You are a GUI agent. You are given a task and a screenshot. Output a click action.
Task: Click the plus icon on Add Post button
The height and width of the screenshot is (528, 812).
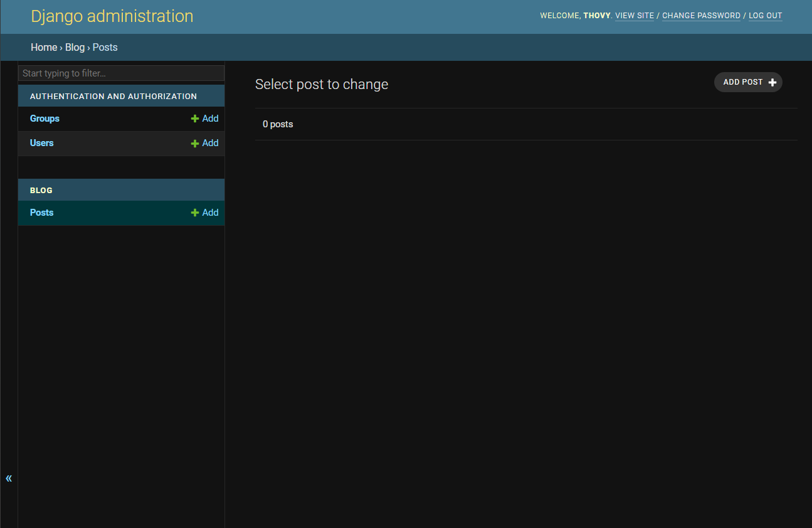click(772, 82)
